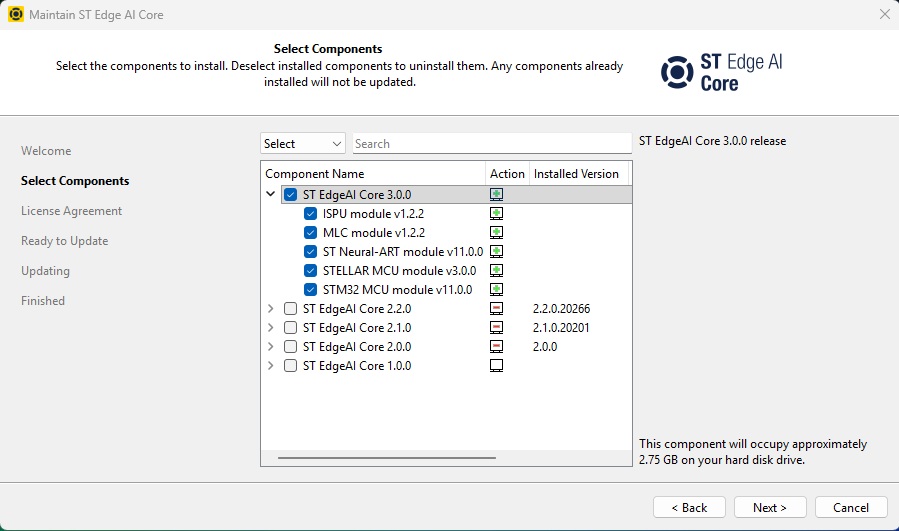Click install action icon for ST EdgeAI Core 3.0.0
The image size is (899, 531).
click(x=497, y=194)
